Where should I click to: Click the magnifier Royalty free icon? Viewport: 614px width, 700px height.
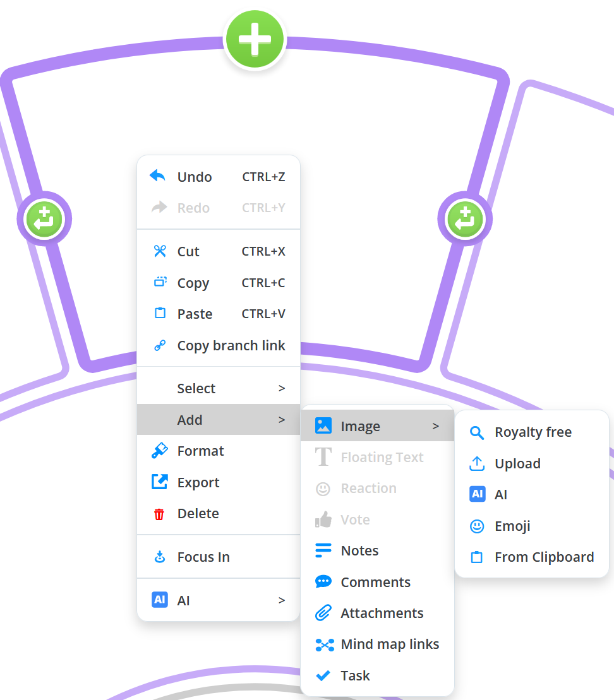coord(478,432)
